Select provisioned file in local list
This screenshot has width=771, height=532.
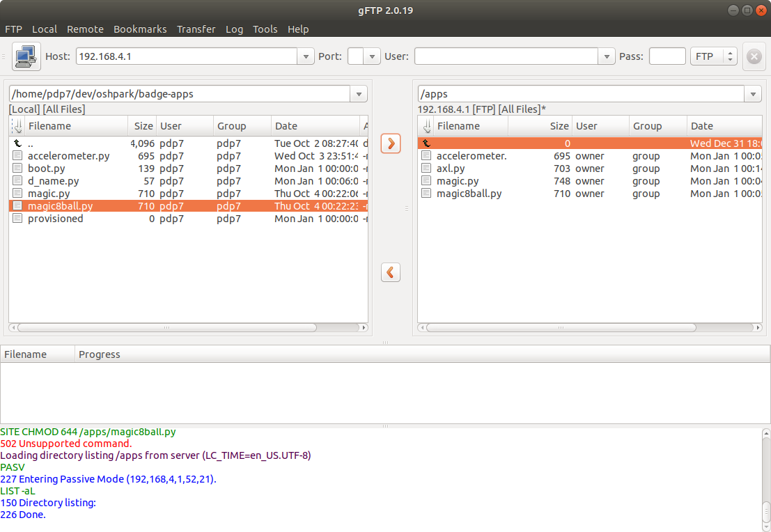point(55,219)
